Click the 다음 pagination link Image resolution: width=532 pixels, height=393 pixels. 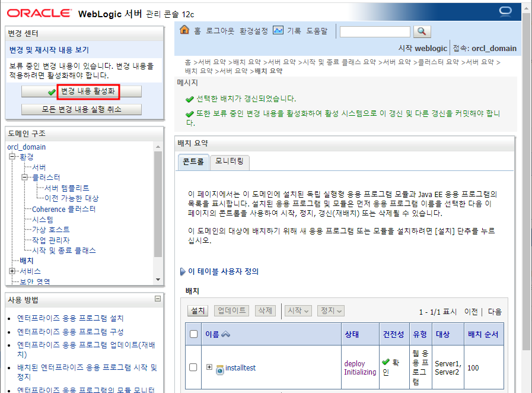pyautogui.click(x=495, y=312)
